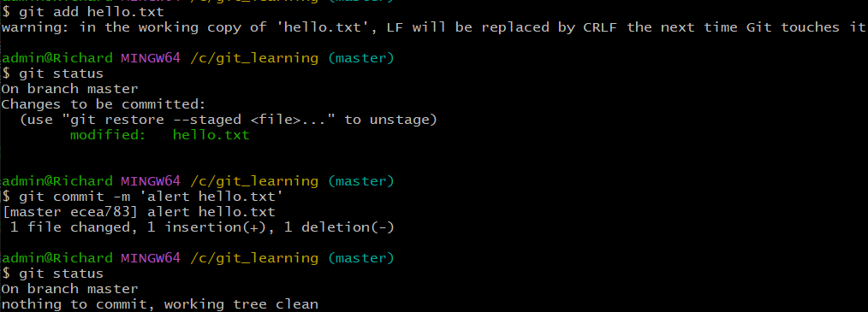Click the last 'git status' command
This screenshot has width=868, height=312.
(x=52, y=274)
